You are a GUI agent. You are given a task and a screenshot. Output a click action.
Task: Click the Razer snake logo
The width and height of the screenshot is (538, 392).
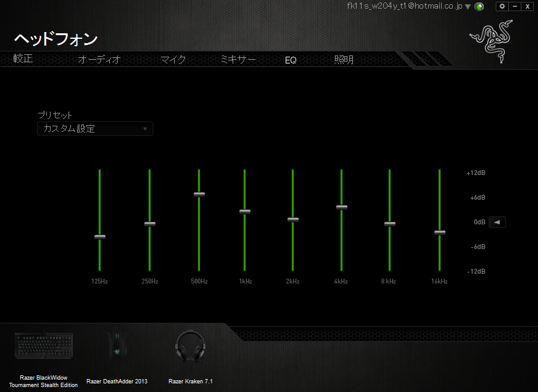point(491,41)
